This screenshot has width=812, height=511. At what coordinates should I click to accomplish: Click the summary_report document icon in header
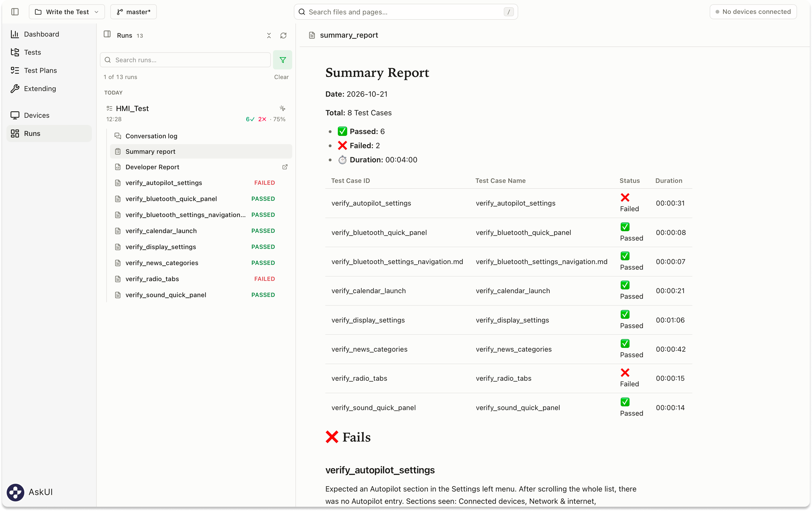(312, 35)
